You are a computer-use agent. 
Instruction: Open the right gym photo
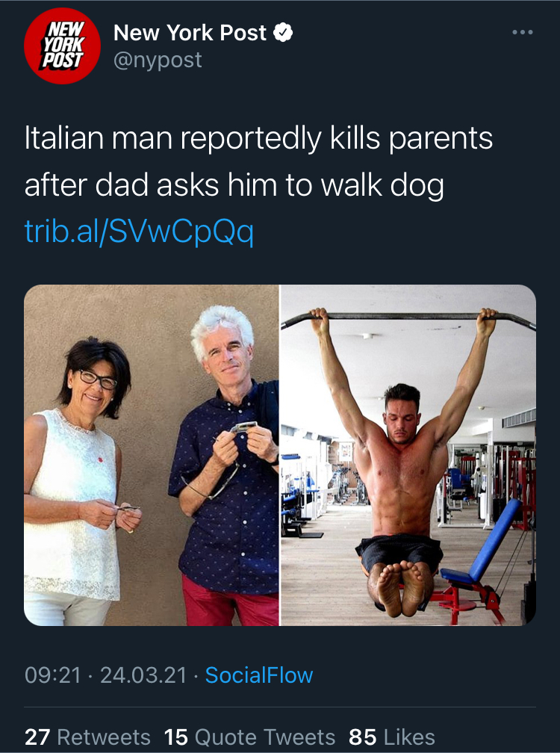tap(408, 455)
